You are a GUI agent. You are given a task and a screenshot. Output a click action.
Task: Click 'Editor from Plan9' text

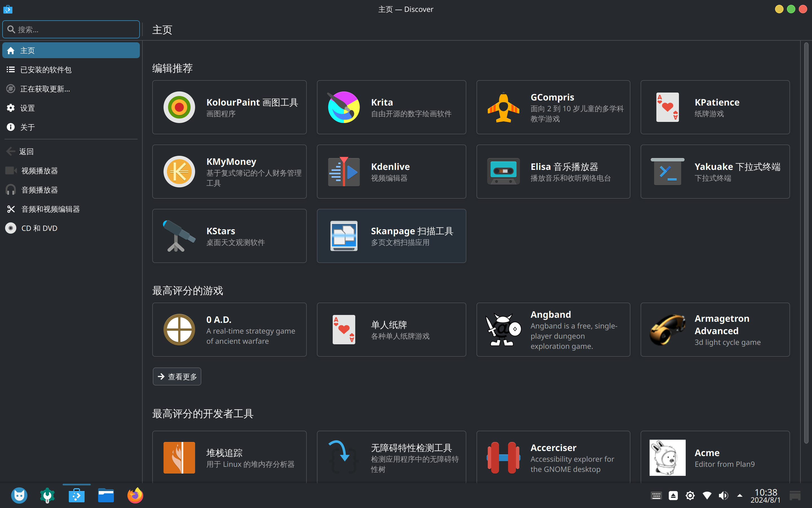point(724,464)
